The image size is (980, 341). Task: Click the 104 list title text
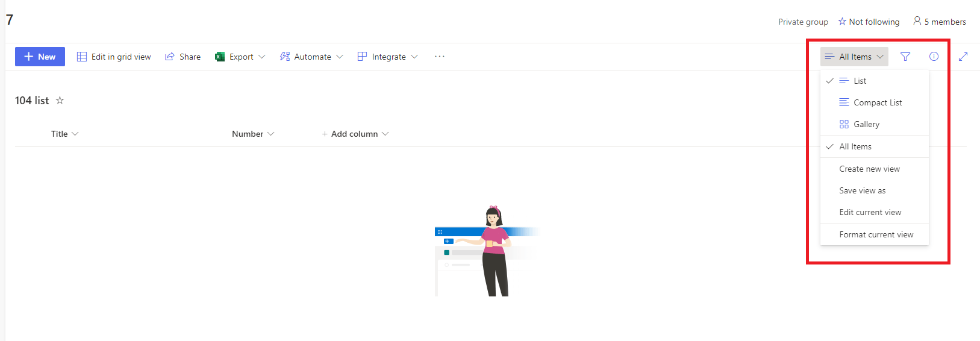(32, 101)
